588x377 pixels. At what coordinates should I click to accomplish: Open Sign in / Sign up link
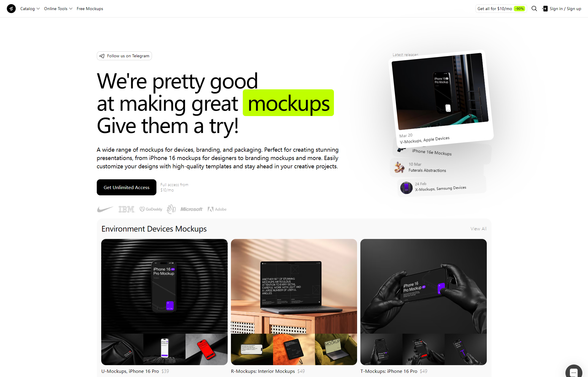click(x=565, y=9)
